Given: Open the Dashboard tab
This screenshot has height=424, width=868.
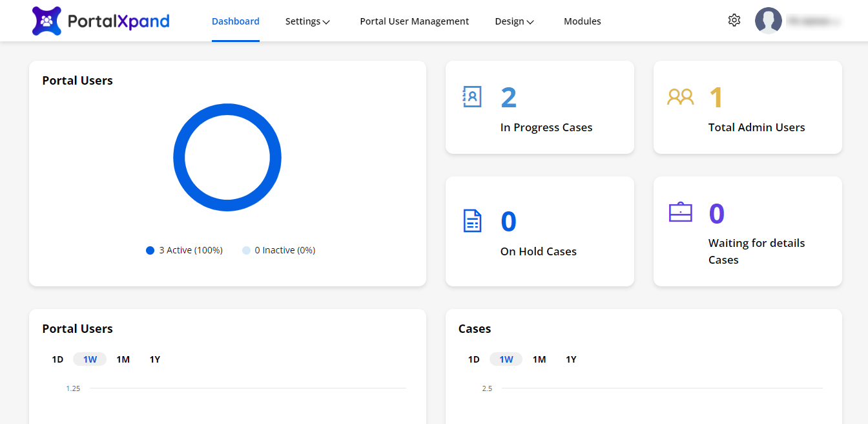Looking at the screenshot, I should click(x=235, y=21).
